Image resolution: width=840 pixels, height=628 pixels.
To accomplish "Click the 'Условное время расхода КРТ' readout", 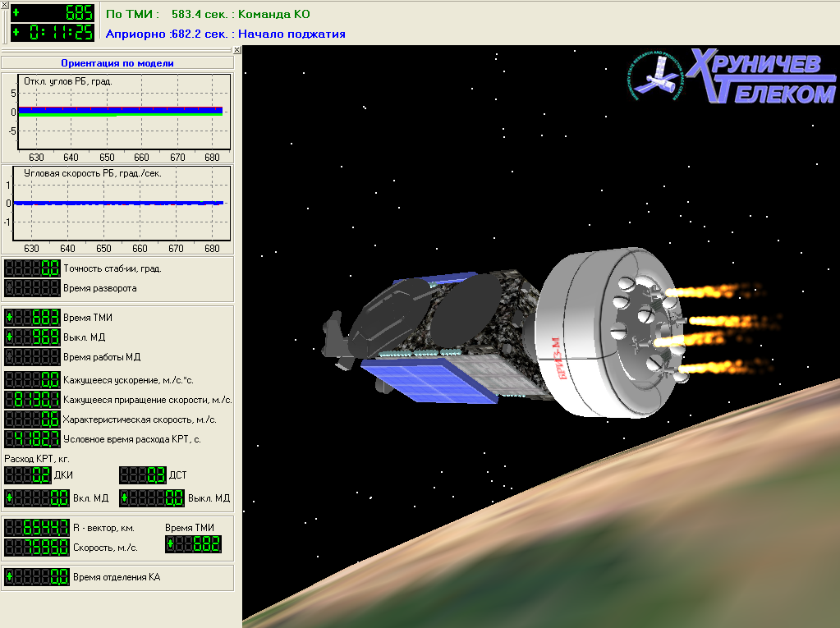I will (x=33, y=439).
